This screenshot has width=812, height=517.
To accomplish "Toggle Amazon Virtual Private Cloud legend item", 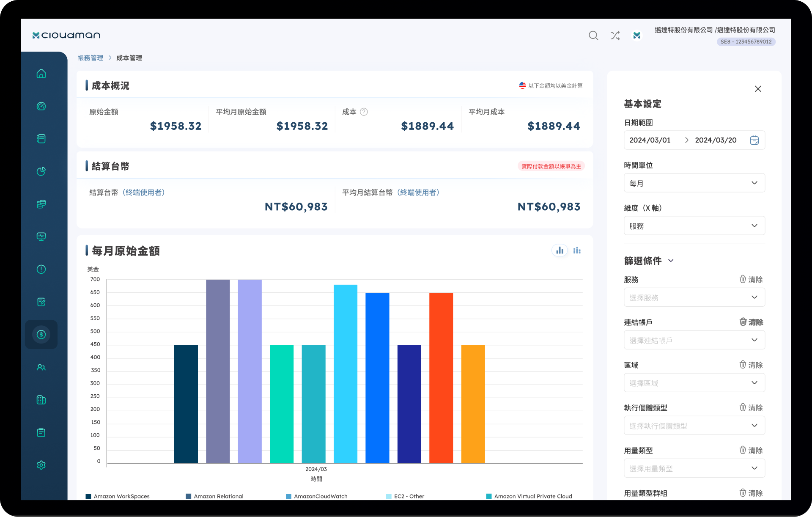I will pos(529,496).
